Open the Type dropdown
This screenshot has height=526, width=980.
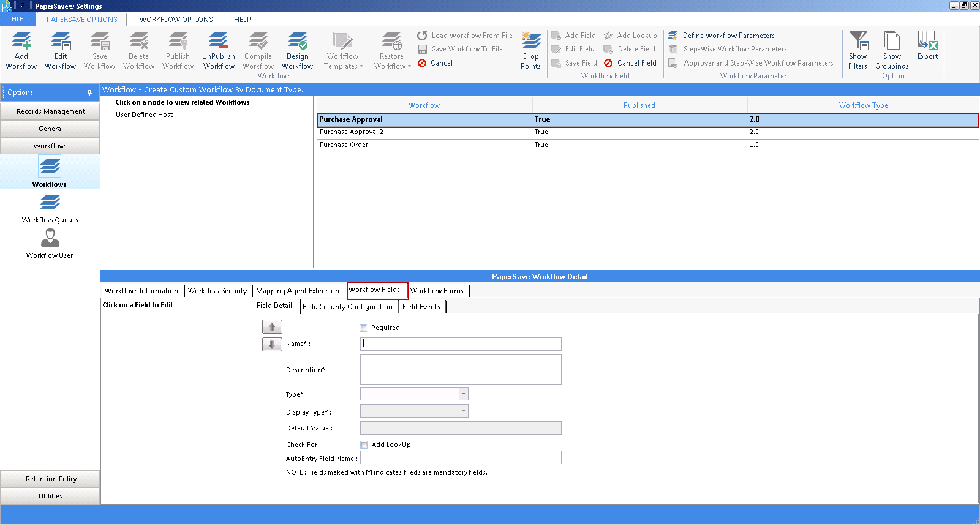[x=464, y=394]
